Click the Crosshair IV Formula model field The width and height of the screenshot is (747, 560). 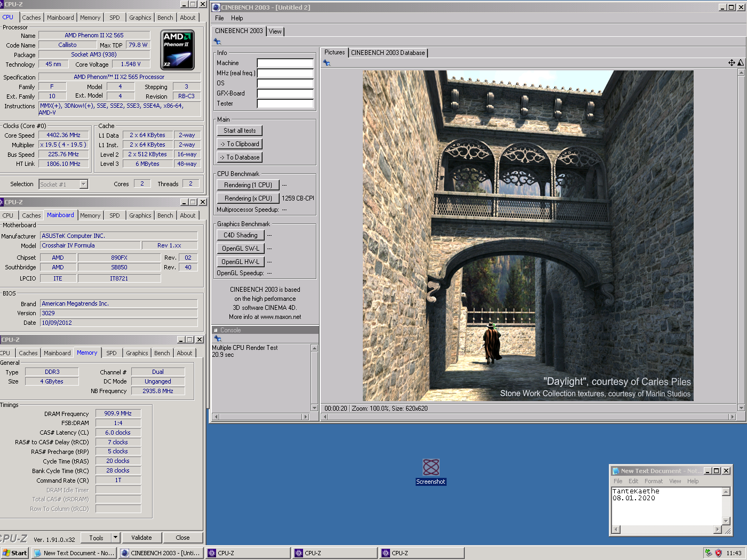tap(91, 245)
